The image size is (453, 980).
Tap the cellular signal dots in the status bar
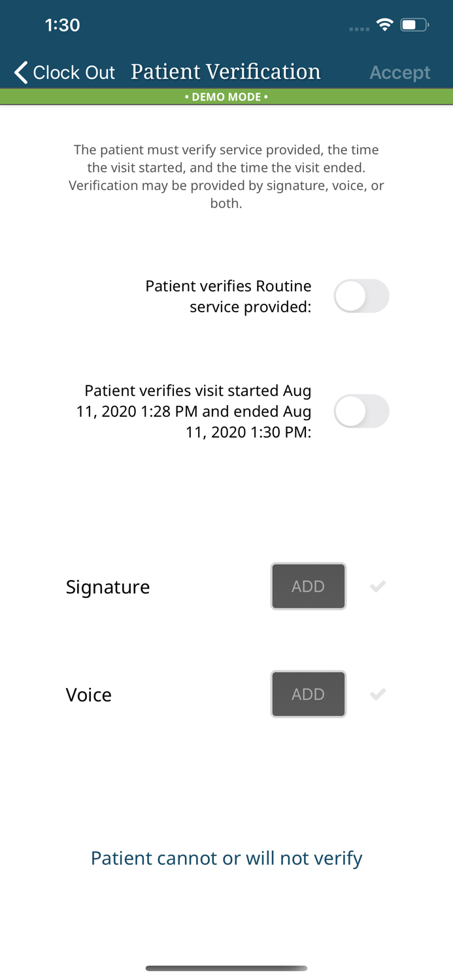[359, 29]
